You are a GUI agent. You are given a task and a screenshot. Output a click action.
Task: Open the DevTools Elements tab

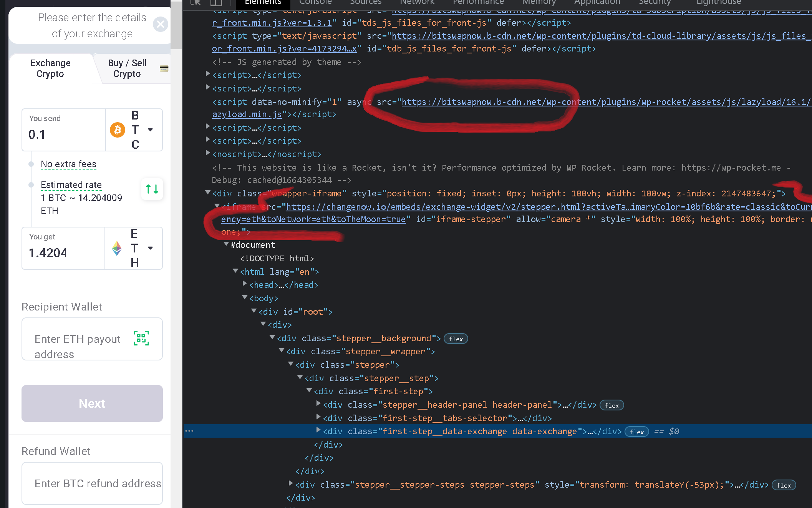point(263,2)
